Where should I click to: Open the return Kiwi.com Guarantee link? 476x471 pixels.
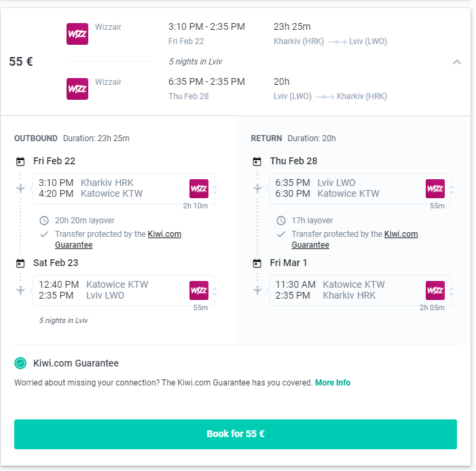point(401,234)
